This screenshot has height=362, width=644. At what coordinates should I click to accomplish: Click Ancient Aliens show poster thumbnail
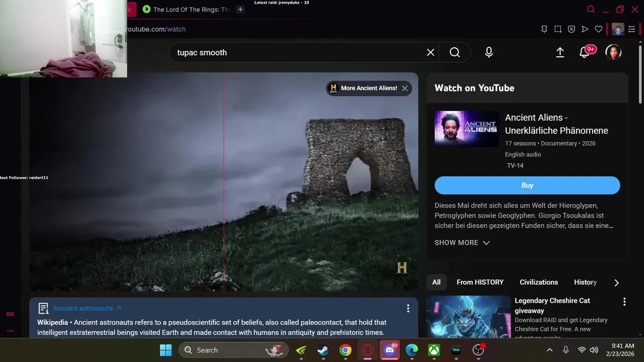(x=466, y=129)
